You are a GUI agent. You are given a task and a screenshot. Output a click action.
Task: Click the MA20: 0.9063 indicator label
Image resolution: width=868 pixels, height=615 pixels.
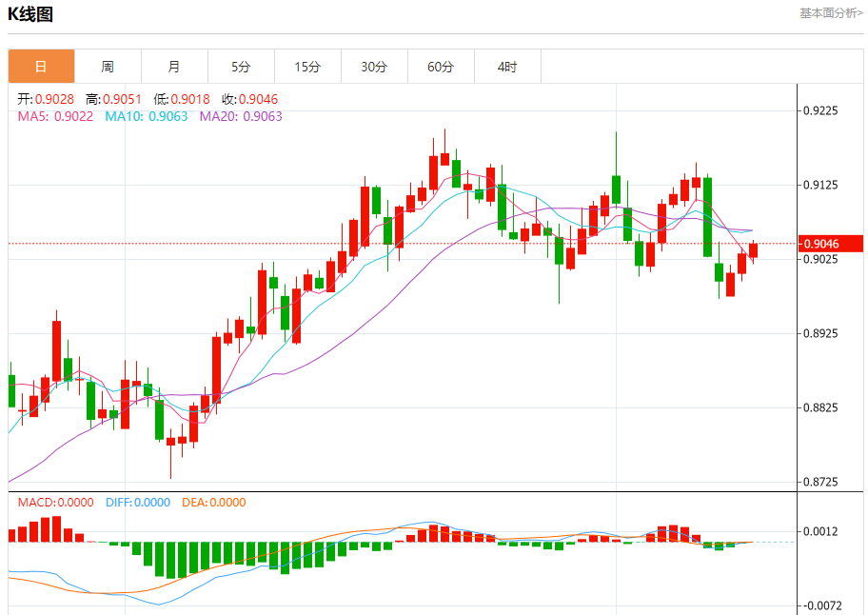click(241, 116)
